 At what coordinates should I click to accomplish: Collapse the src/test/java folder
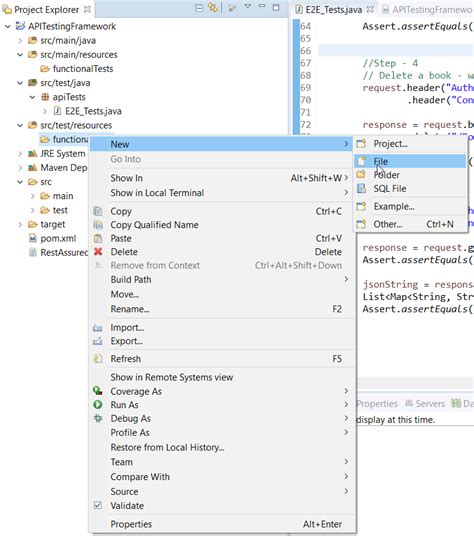pos(20,83)
